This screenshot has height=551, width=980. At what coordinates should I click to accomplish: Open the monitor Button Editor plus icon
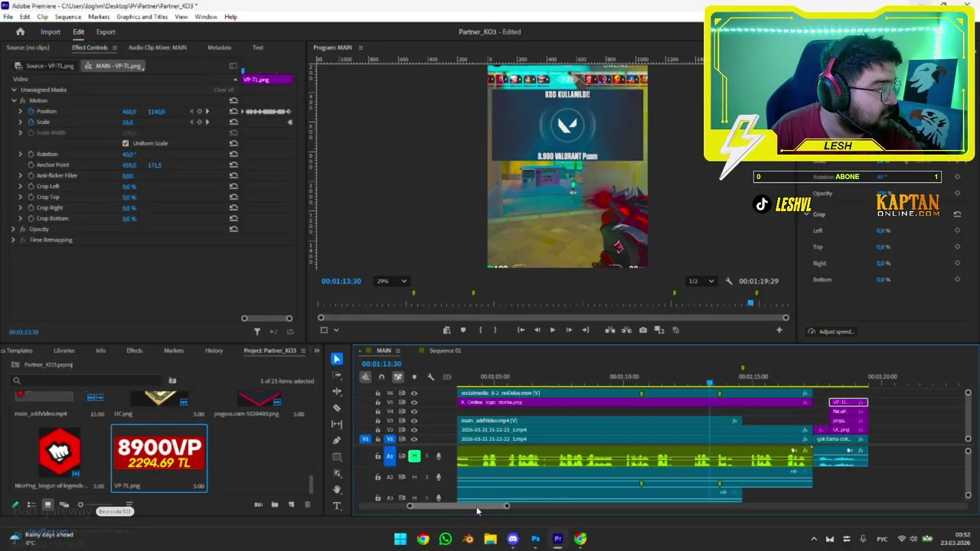tap(779, 330)
